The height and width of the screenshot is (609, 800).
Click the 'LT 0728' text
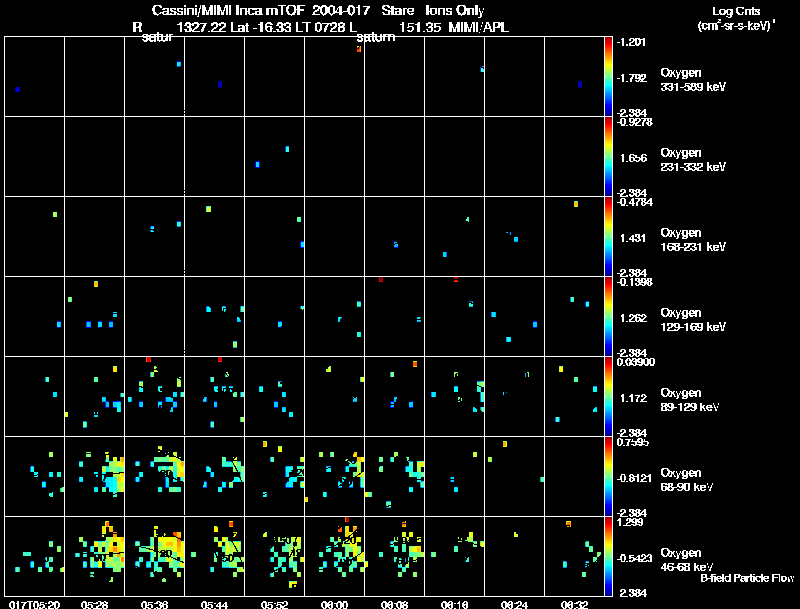pyautogui.click(x=319, y=27)
